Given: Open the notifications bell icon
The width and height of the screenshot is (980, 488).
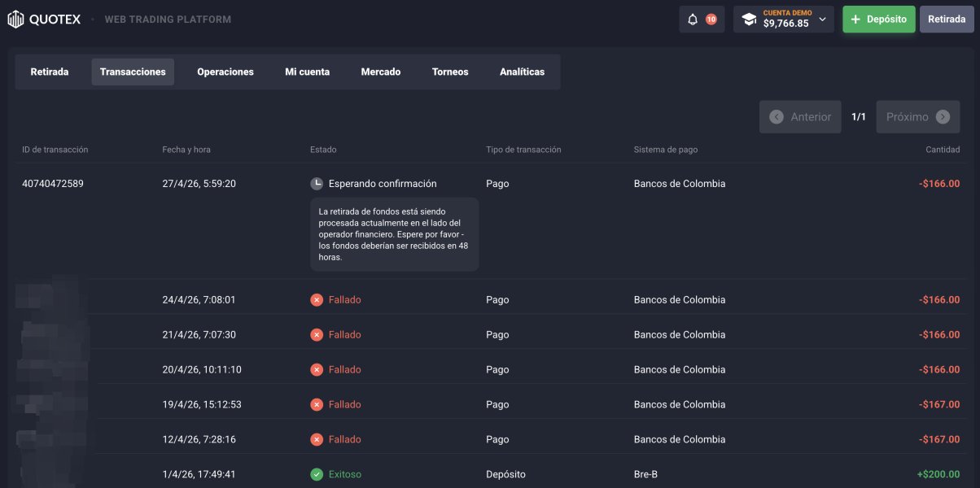Looking at the screenshot, I should 693,20.
